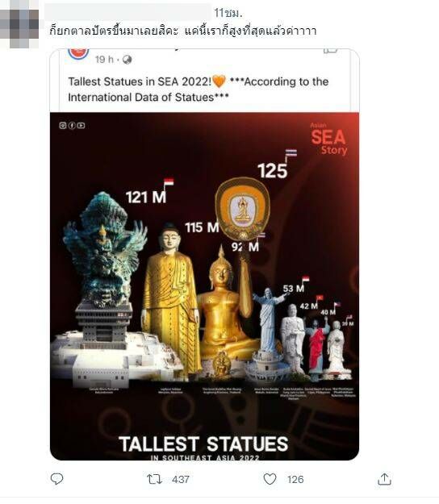Click the TALLEST STATUES title text
Image resolution: width=439 pixels, height=504 pixels.
tap(203, 444)
